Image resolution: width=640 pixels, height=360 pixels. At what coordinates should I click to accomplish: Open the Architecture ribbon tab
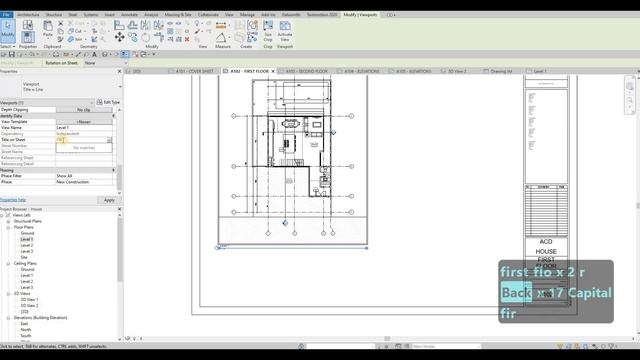tap(28, 15)
